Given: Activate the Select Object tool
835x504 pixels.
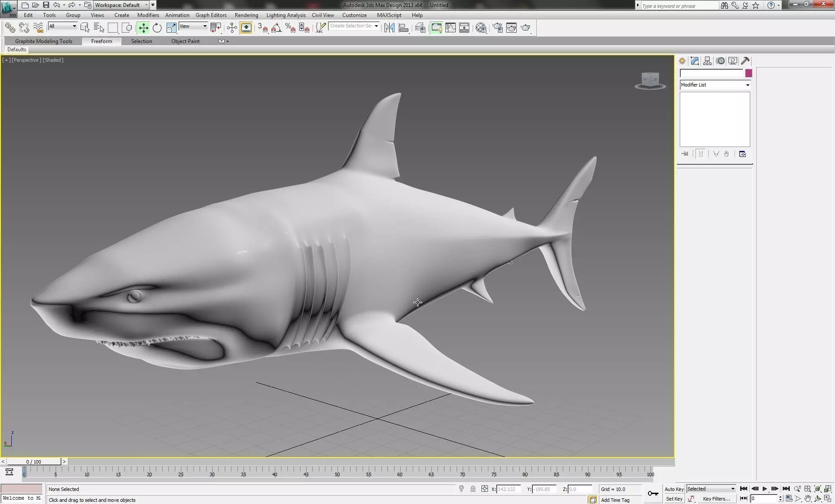Looking at the screenshot, I should tap(85, 28).
